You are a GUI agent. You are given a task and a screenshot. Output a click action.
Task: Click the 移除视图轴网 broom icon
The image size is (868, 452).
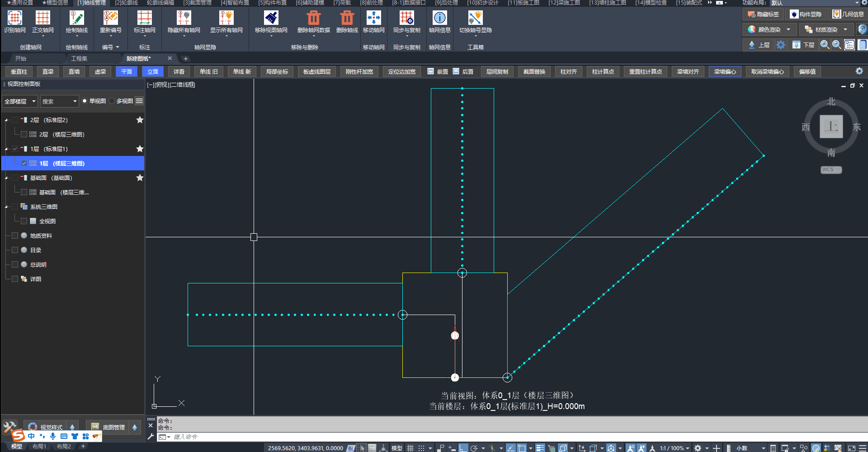pyautogui.click(x=271, y=18)
